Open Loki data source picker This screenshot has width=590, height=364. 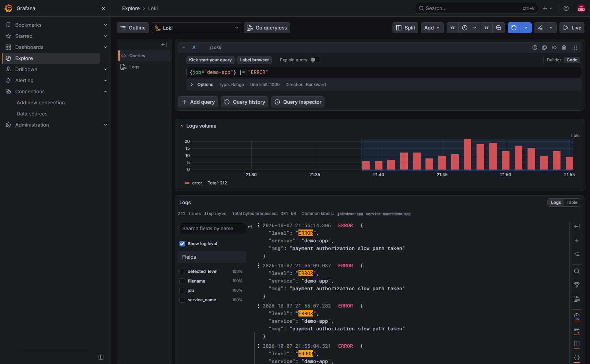coord(197,28)
